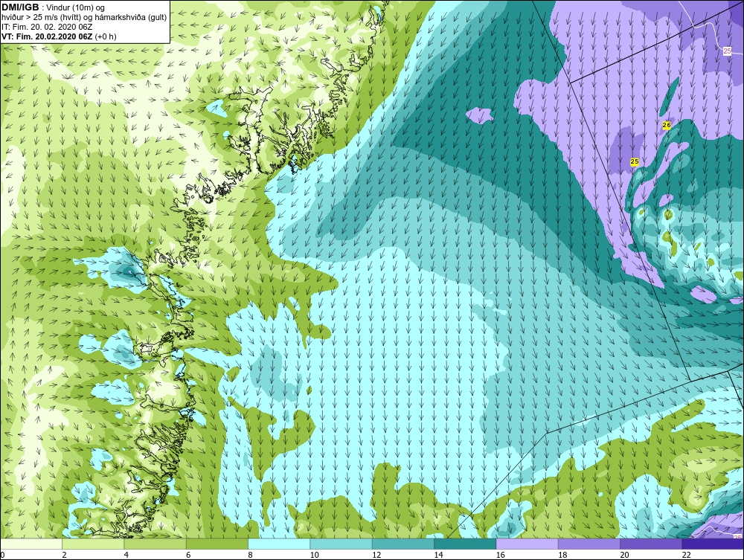Click the white contour label 25 at top right

[727, 51]
